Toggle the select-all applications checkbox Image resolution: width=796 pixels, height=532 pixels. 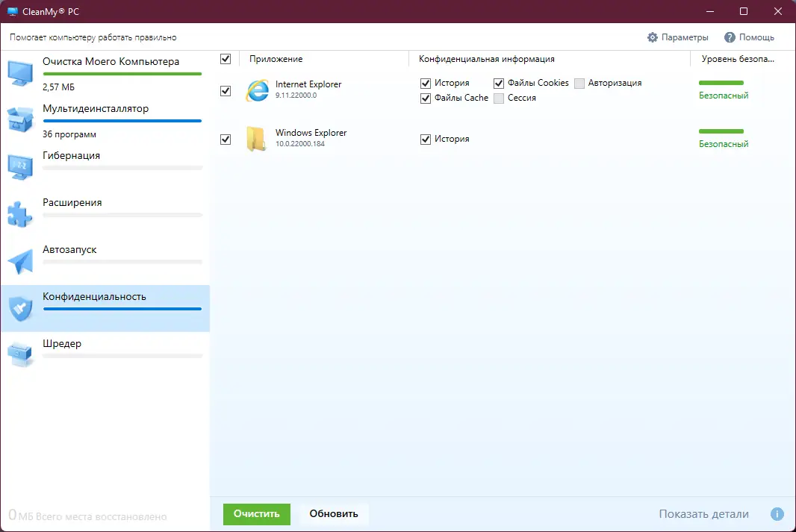tap(226, 59)
